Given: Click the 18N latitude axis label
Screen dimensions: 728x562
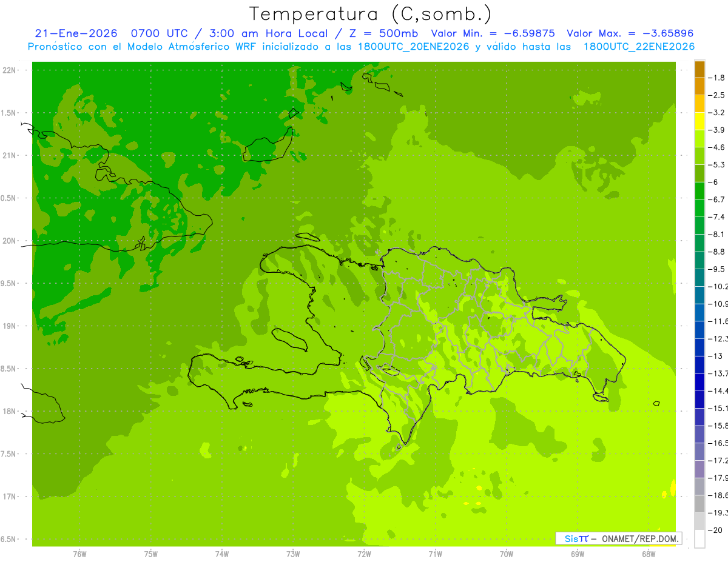Looking at the screenshot, I should coord(10,412).
